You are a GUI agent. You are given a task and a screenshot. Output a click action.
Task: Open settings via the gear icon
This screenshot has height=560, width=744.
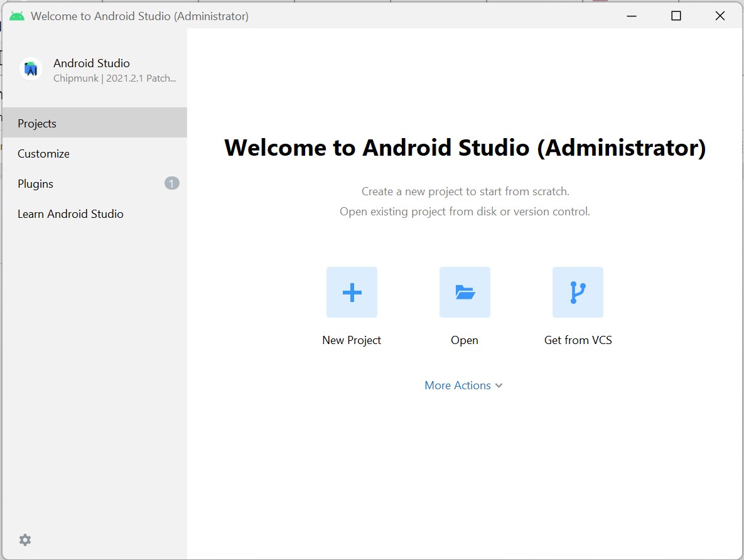point(24,540)
